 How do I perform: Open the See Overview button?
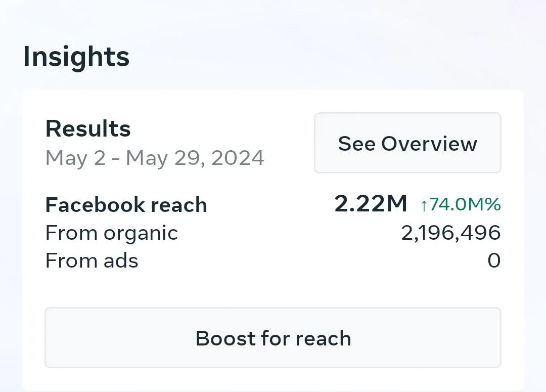point(407,143)
